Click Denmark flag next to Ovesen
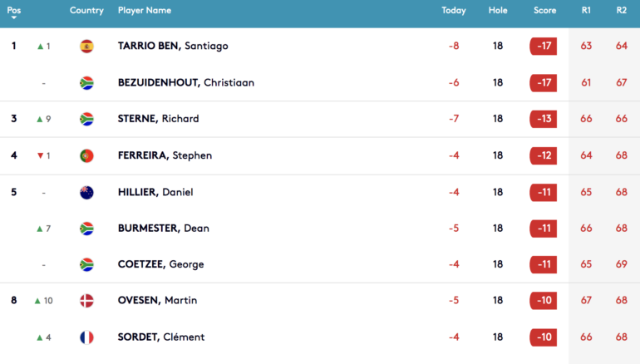The image size is (640, 364). (86, 301)
